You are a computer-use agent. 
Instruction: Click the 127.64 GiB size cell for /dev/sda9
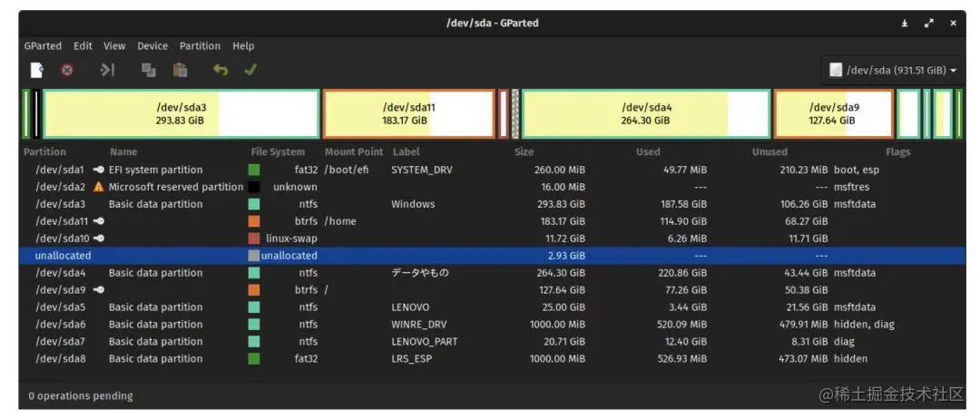pos(562,289)
